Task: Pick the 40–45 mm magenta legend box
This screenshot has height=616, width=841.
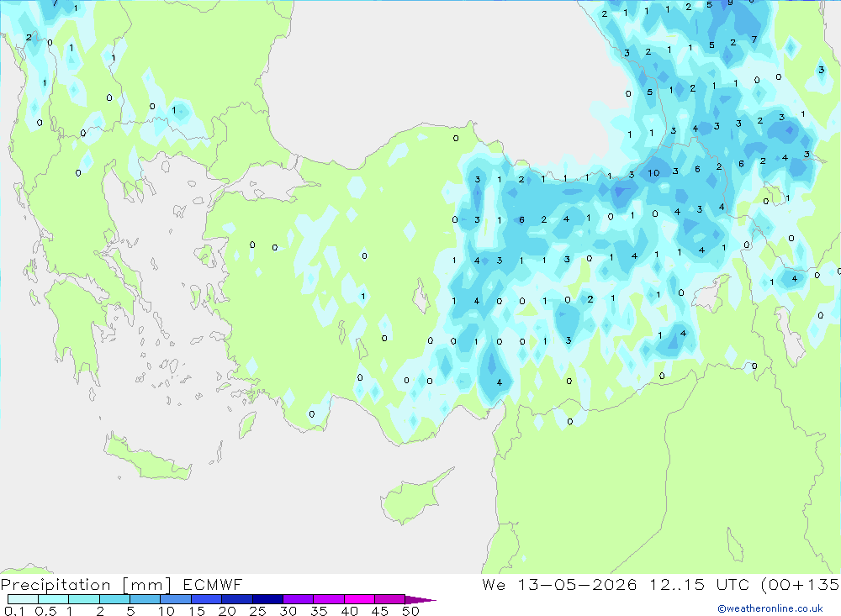Action: click(359, 599)
